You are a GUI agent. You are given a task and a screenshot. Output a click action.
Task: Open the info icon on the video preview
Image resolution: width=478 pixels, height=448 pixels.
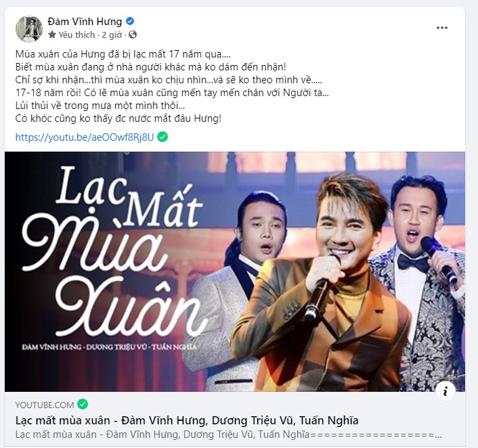coord(446,390)
